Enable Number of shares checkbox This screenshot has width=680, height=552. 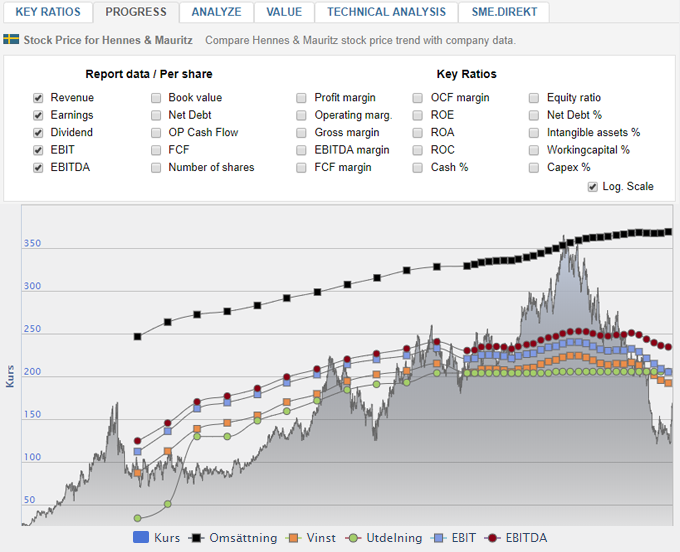click(156, 167)
